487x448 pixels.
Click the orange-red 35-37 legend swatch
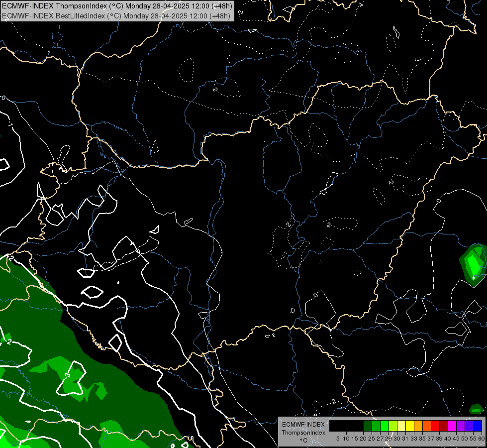[x=427, y=426]
